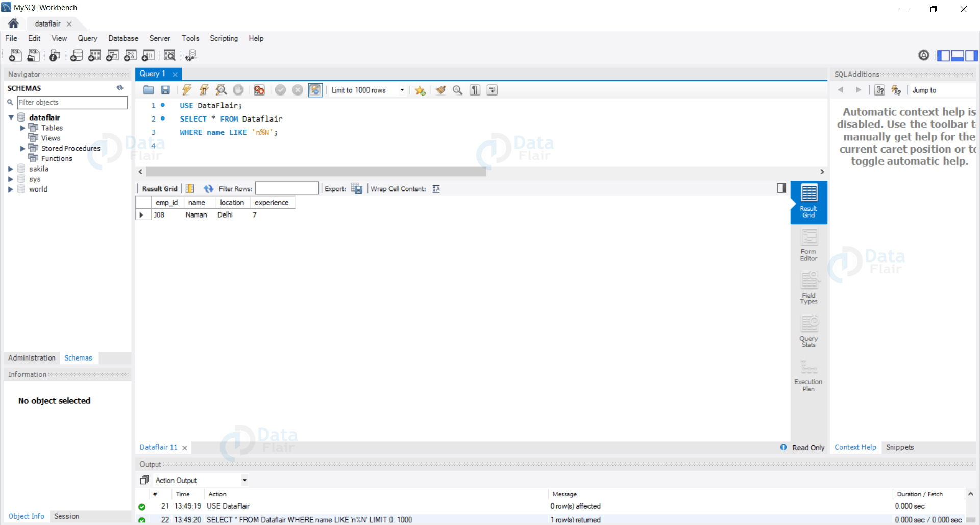Create new stored procedure icon
The height and width of the screenshot is (525, 980).
click(130, 55)
